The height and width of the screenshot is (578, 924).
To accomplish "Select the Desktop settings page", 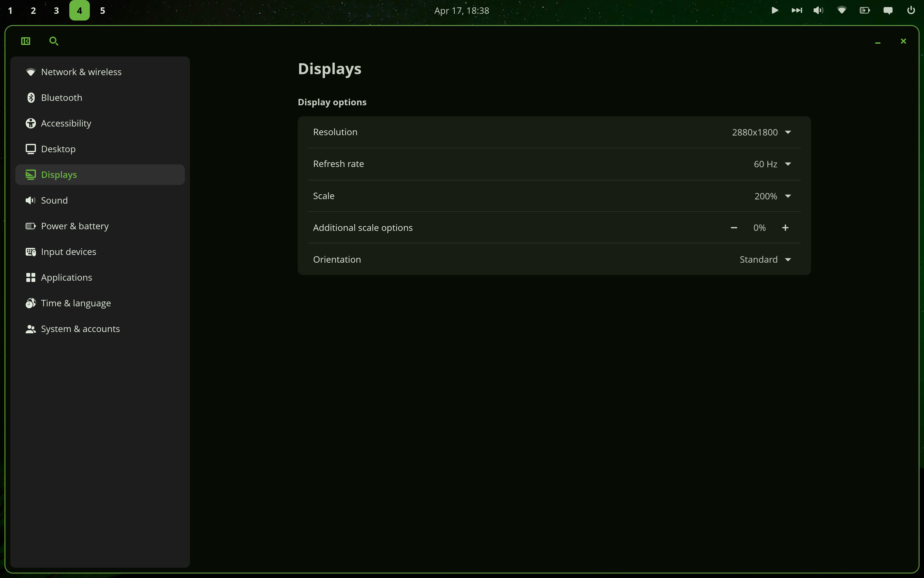I will tap(100, 149).
